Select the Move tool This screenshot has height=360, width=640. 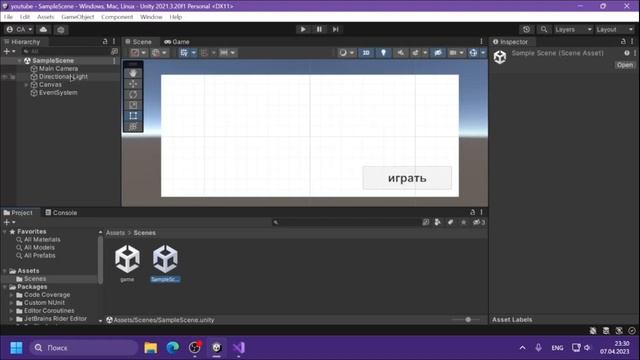[x=133, y=84]
